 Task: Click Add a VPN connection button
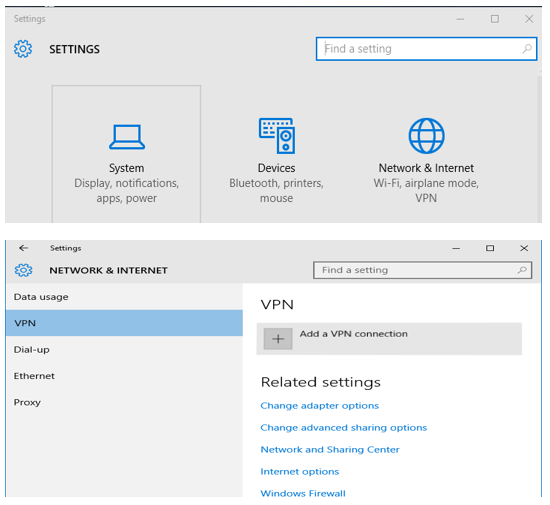(x=389, y=339)
